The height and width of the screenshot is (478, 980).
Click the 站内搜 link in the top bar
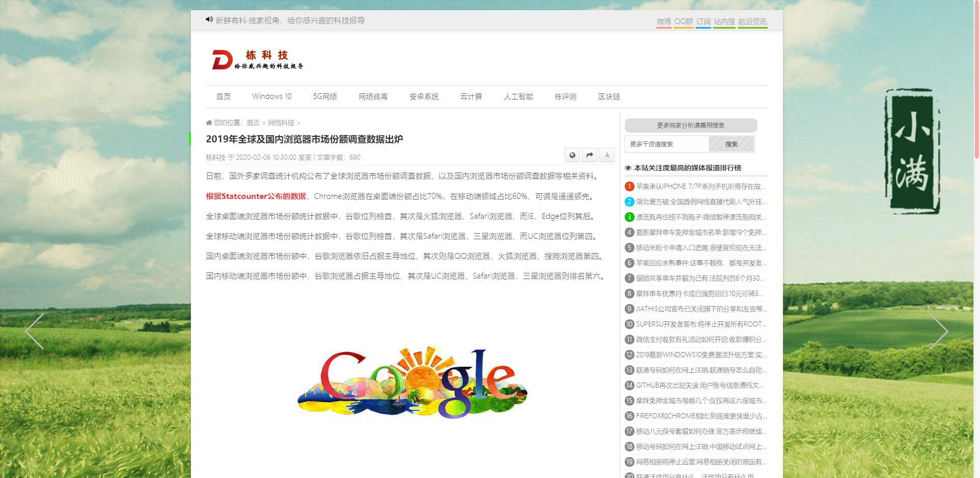point(724,21)
